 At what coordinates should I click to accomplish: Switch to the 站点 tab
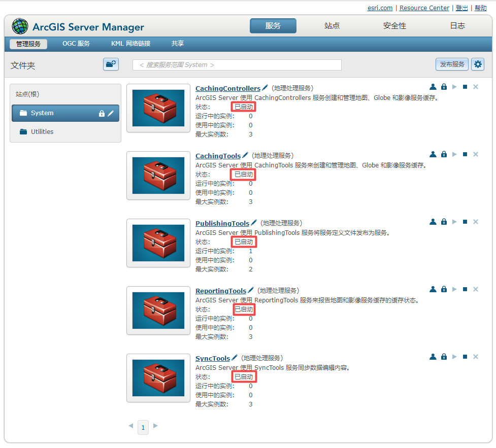332,25
